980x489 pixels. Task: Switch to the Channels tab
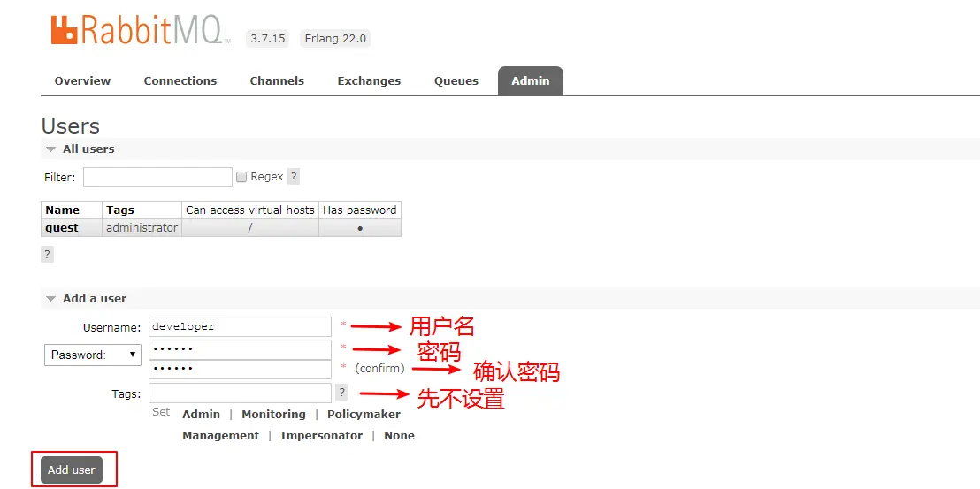coord(277,80)
